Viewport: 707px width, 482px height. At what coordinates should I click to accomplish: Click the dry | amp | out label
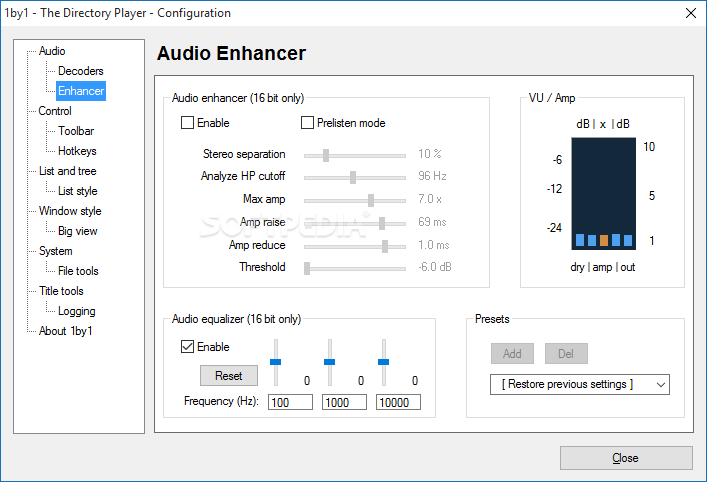tap(603, 267)
